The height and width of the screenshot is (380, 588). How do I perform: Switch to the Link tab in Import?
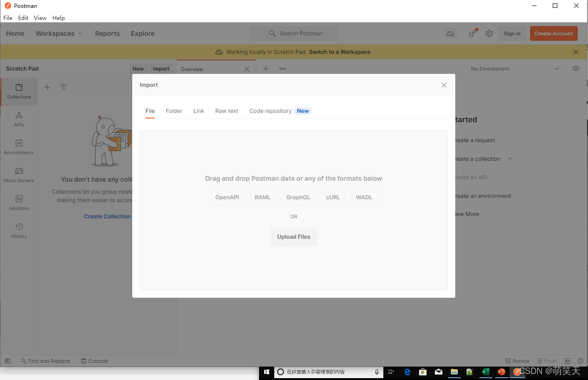(199, 111)
